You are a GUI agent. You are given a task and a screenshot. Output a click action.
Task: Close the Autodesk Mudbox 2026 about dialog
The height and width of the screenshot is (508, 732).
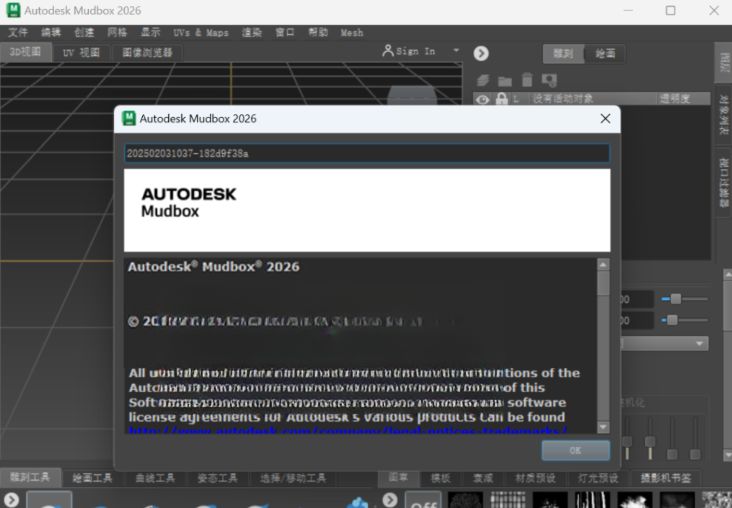[x=605, y=119]
